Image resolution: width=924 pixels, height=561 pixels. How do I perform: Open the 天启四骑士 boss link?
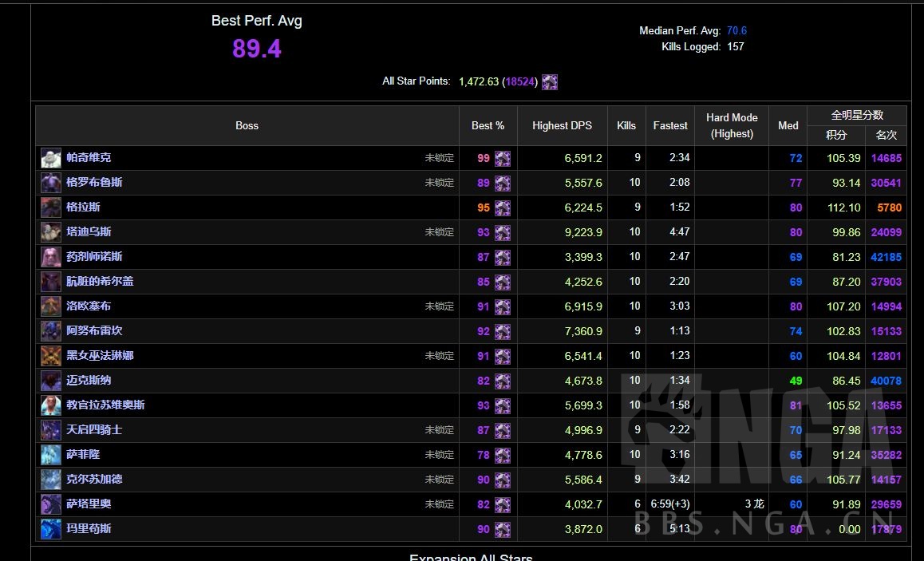coord(94,430)
